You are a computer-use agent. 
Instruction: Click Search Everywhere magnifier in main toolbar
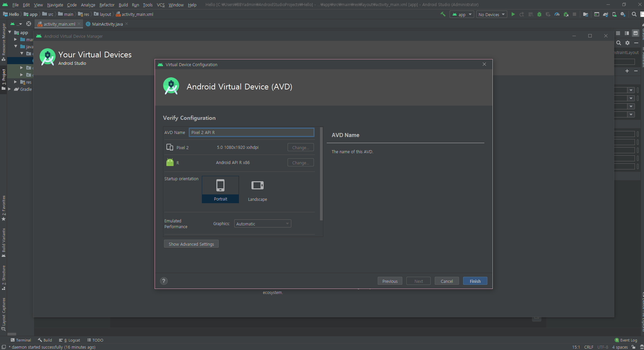(x=634, y=14)
